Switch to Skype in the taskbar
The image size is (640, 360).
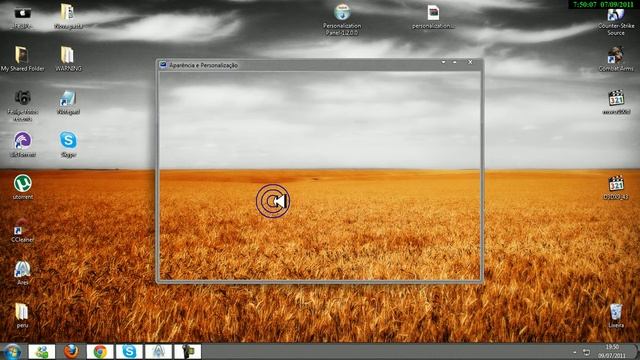pos(129,351)
